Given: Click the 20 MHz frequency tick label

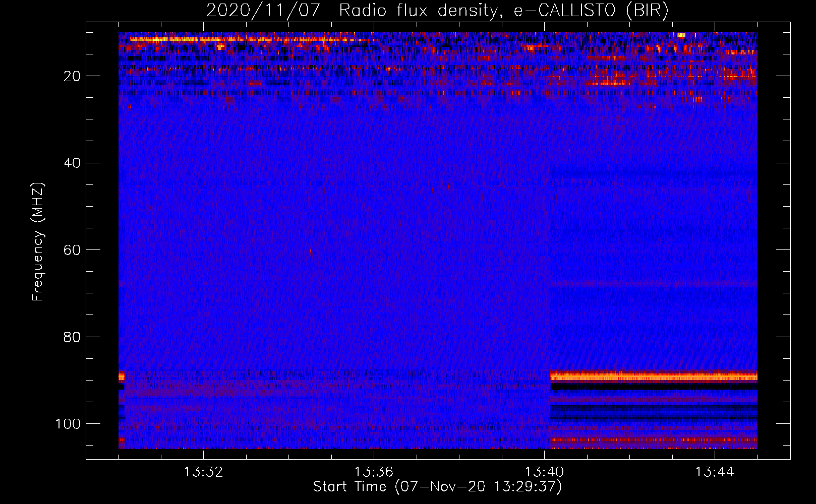Looking at the screenshot, I should coord(72,76).
